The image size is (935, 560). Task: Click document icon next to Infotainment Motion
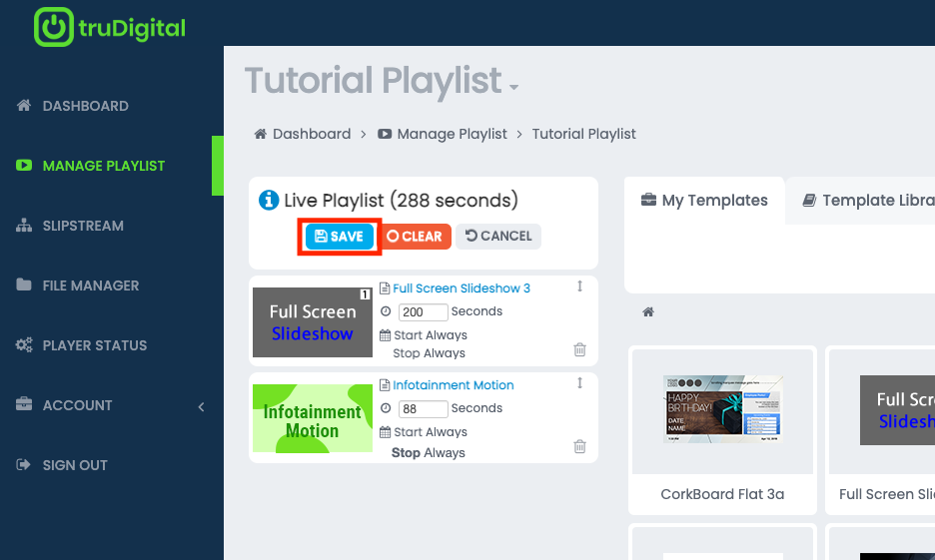tap(385, 385)
